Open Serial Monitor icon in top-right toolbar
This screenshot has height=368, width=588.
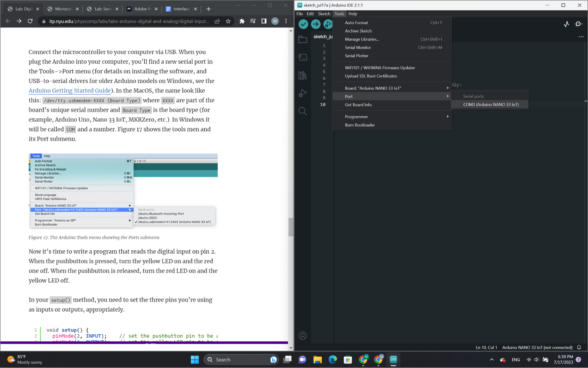579,24
